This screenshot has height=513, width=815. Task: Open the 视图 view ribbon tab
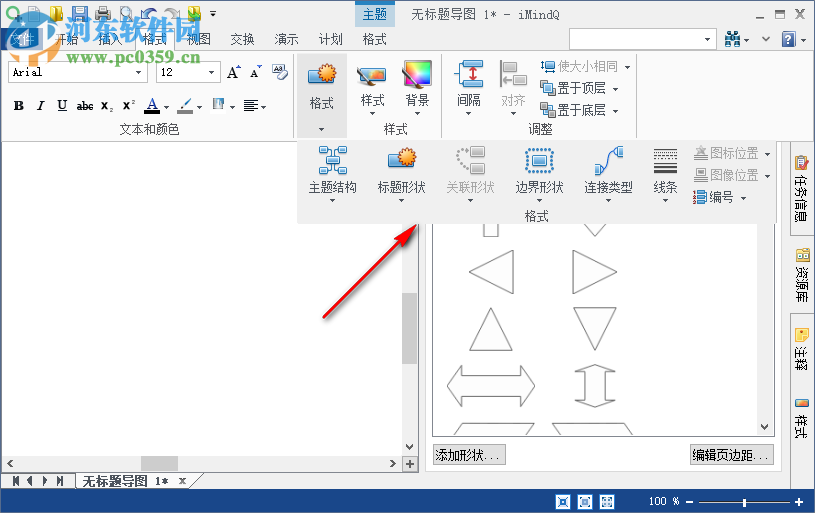pyautogui.click(x=199, y=39)
